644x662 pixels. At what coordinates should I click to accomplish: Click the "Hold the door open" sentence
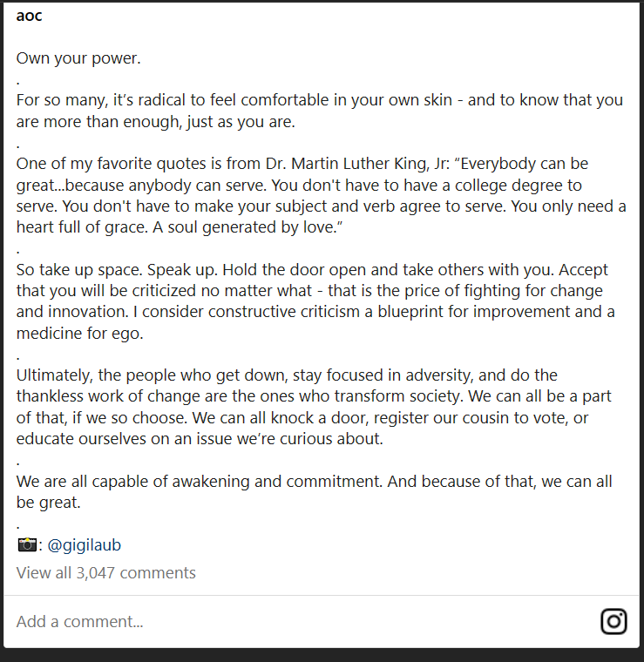click(288, 269)
